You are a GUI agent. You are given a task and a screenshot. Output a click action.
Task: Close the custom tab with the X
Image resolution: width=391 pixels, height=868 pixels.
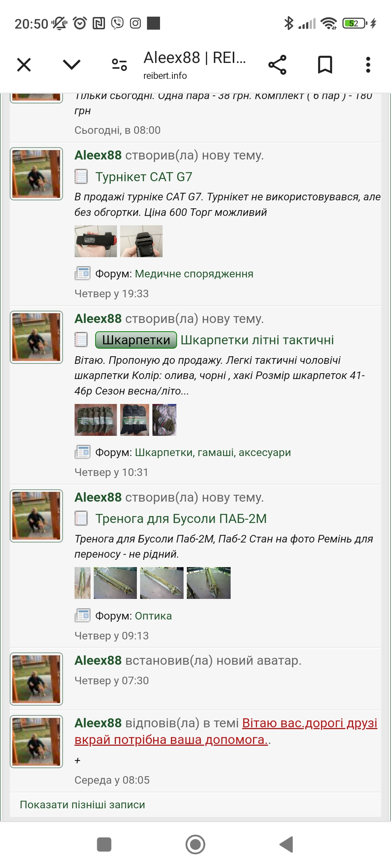(x=24, y=65)
